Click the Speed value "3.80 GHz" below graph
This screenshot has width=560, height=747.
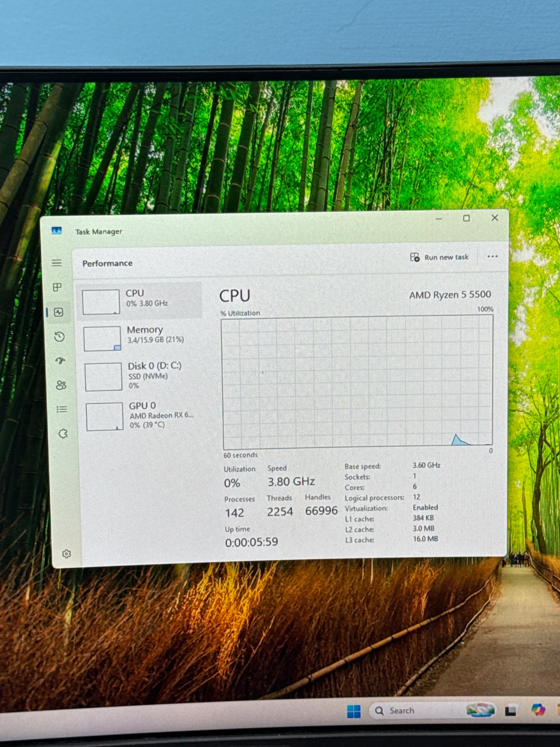[x=291, y=481]
